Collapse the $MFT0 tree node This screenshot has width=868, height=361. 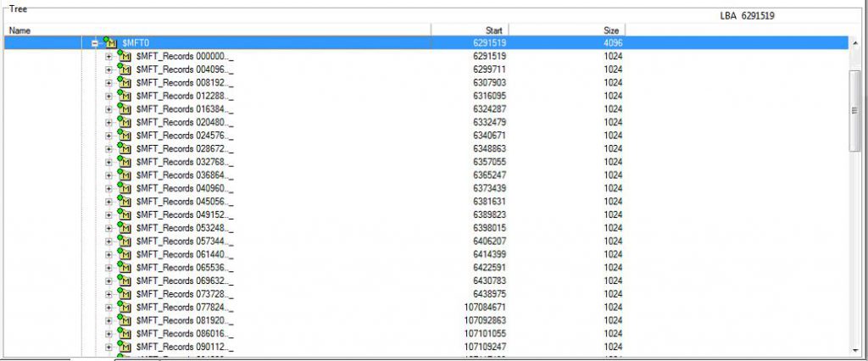pos(95,43)
